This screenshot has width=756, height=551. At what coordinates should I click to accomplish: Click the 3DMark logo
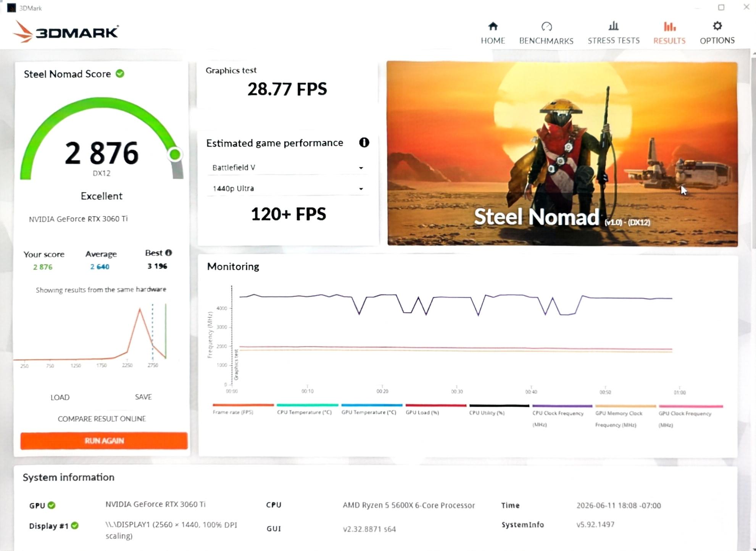tap(66, 32)
